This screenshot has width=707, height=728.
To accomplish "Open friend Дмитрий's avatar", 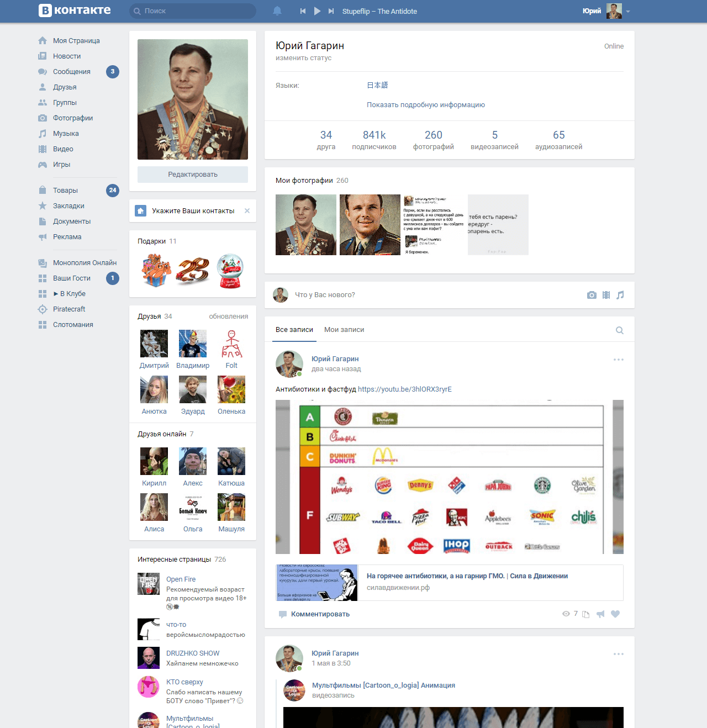I will tap(154, 344).
